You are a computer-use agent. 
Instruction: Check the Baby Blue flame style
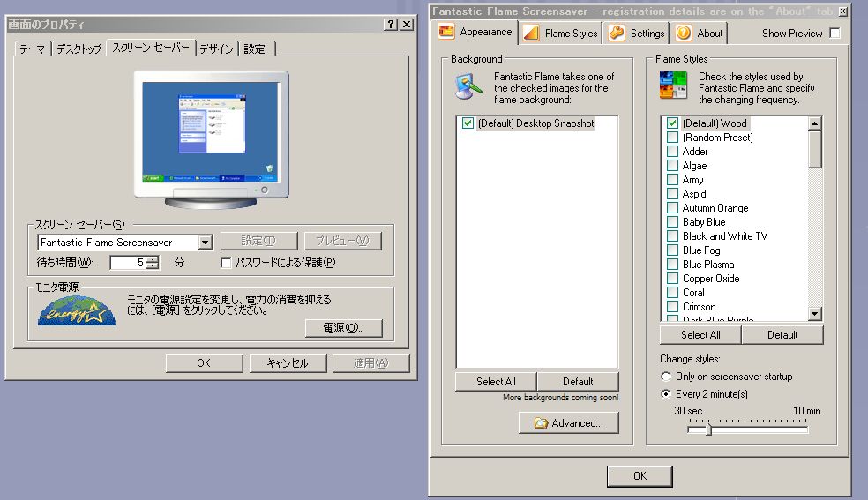tap(672, 222)
